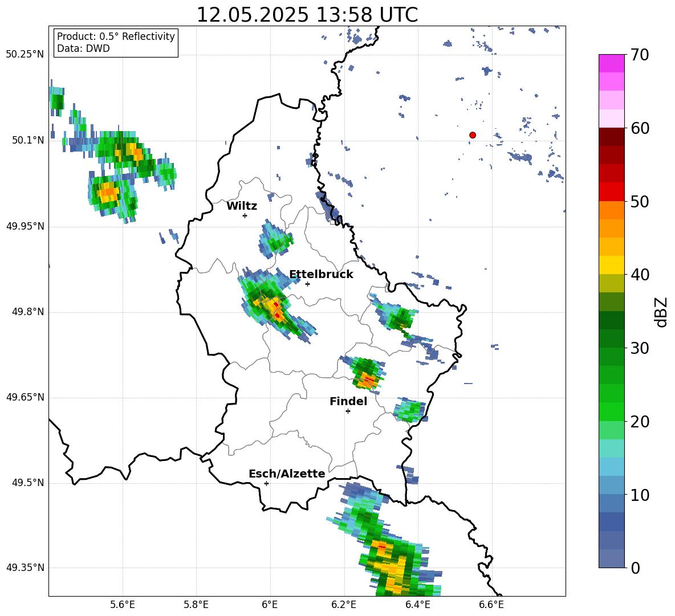This screenshot has width=675, height=616.
Task: Click the Wiltz cross marker
Action: [245, 215]
